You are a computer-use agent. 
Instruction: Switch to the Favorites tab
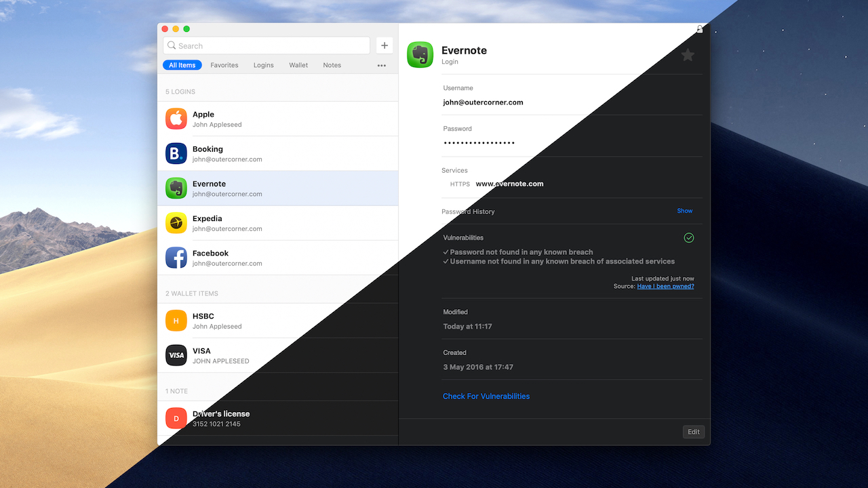224,66
